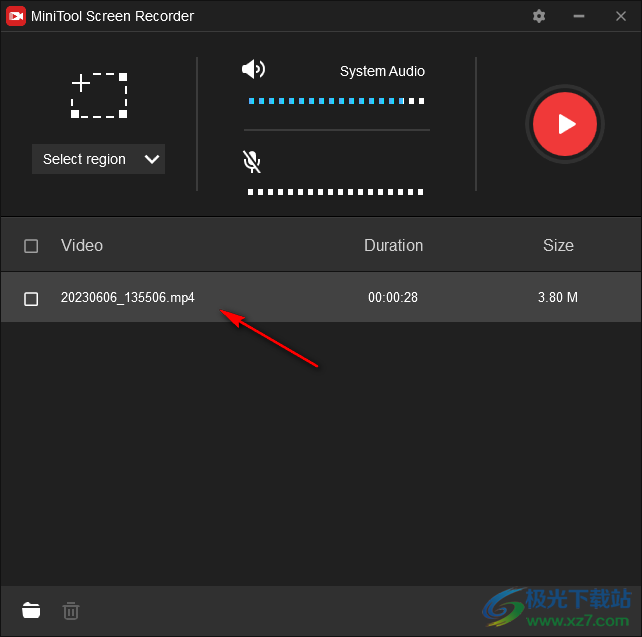Click the Size column header
This screenshot has width=642, height=637.
(558, 246)
